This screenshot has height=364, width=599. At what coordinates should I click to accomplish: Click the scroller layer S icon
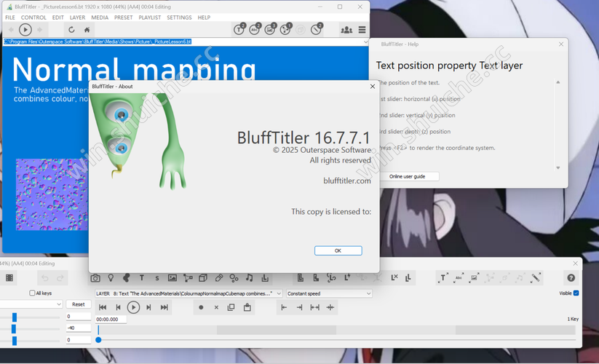coord(157,278)
